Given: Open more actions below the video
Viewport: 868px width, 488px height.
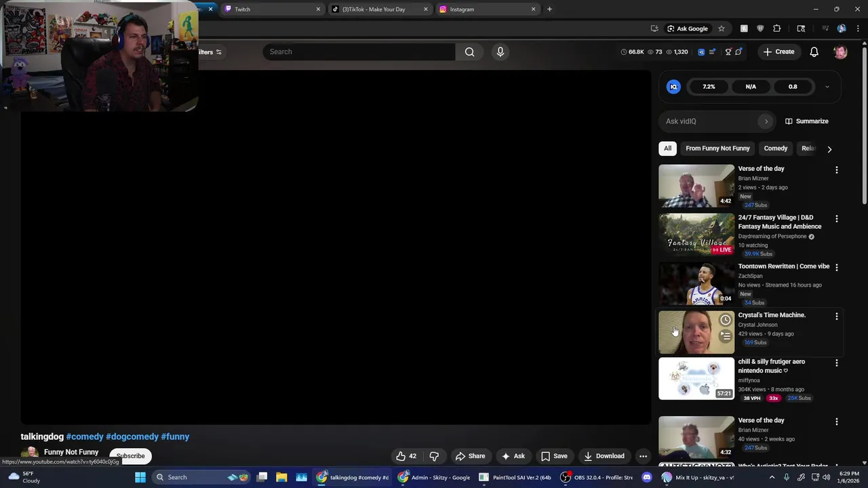Looking at the screenshot, I should [x=643, y=456].
